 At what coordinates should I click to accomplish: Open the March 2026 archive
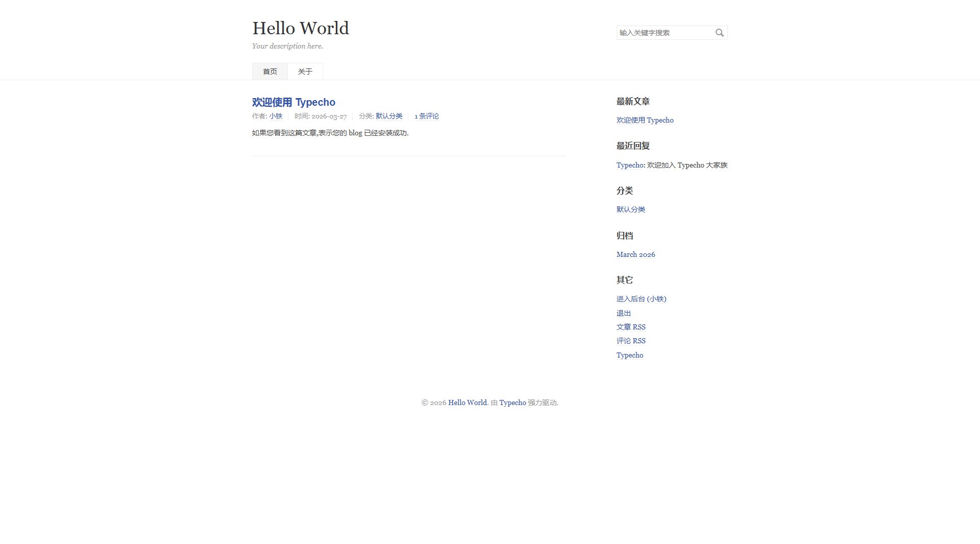tap(635, 254)
